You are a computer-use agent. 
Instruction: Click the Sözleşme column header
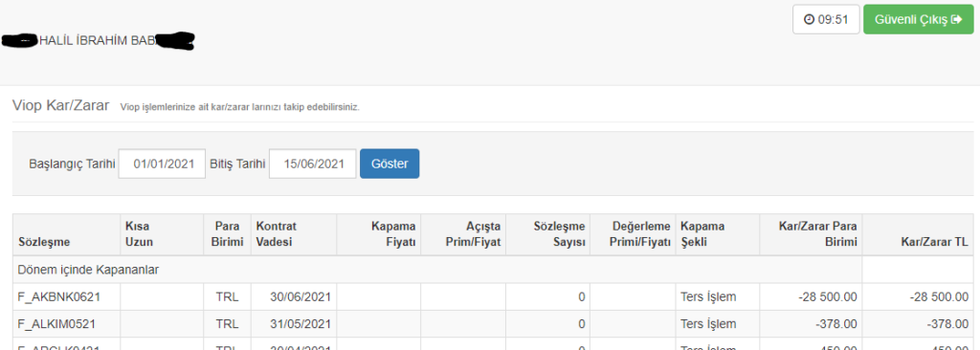click(66, 234)
